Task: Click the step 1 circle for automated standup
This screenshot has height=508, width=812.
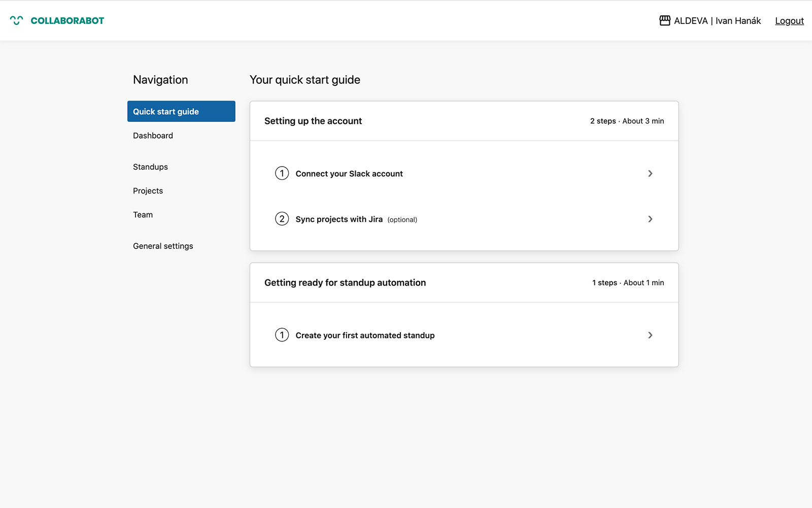Action: click(x=282, y=335)
